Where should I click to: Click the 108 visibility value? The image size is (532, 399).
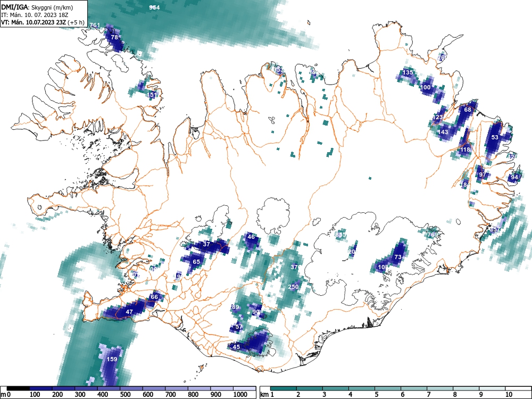(383, 267)
